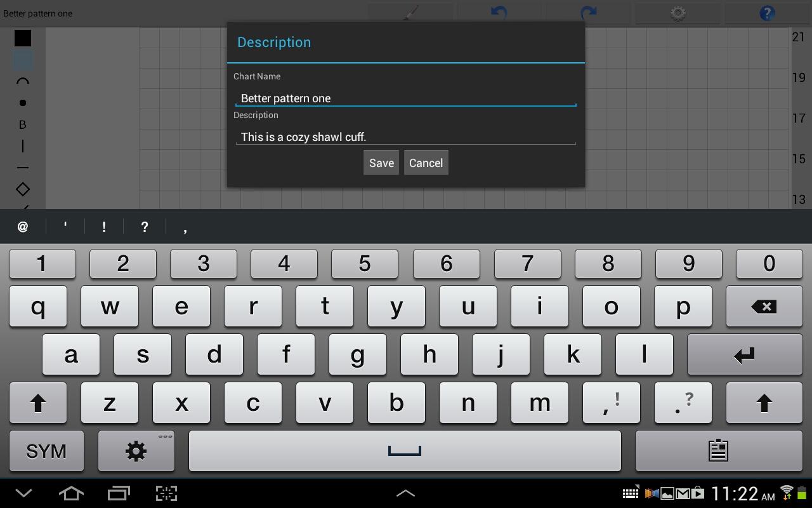Tap the period key on the keyboard
The height and width of the screenshot is (508, 812).
(x=683, y=403)
